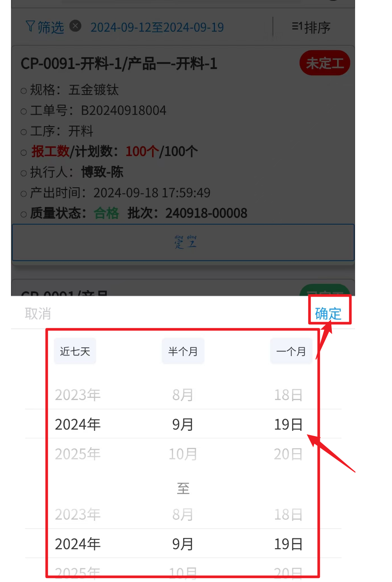The height and width of the screenshot is (582, 392).
Task: Select the 近七天 quick range
Action: tap(75, 351)
